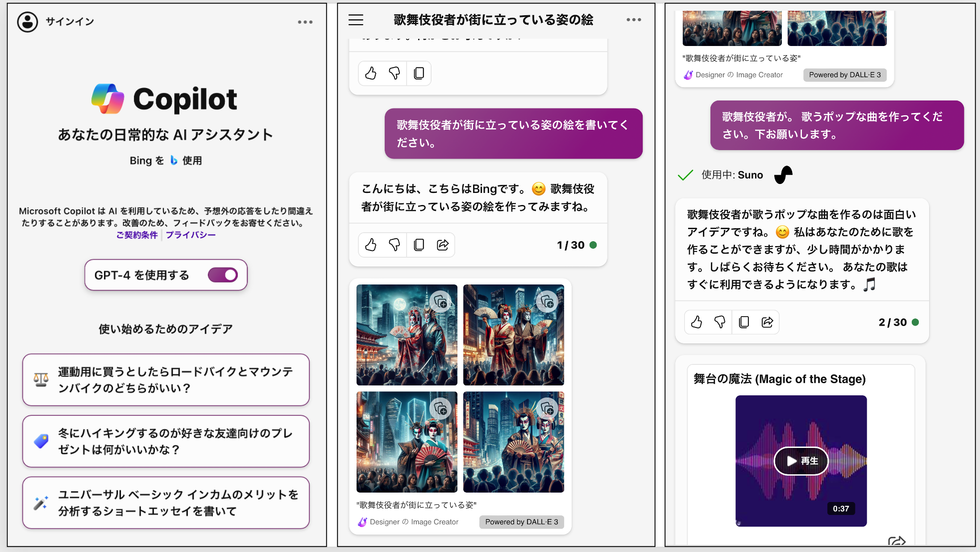Toggle the GPT-4 を使用する switch
This screenshot has height=552, width=980.
point(223,275)
